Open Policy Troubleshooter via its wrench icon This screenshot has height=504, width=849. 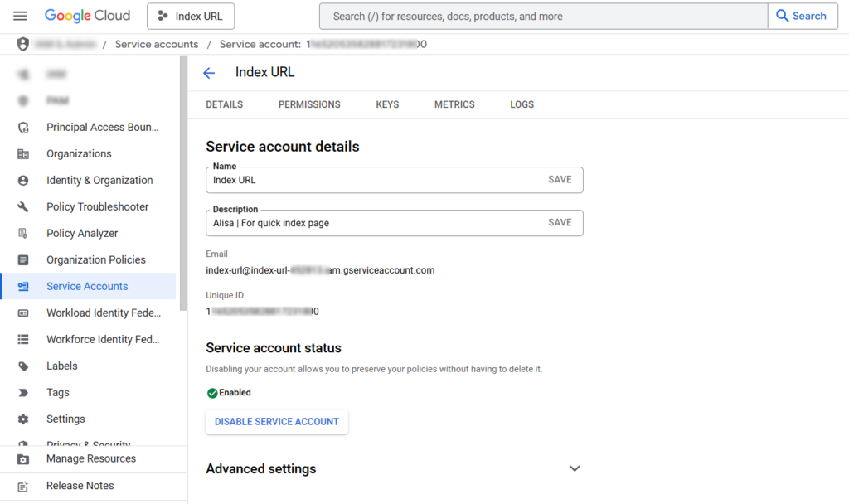pyautogui.click(x=22, y=206)
